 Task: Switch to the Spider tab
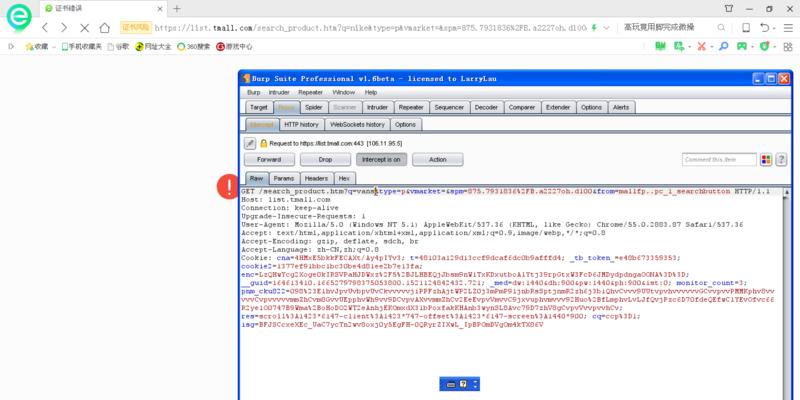[314, 107]
